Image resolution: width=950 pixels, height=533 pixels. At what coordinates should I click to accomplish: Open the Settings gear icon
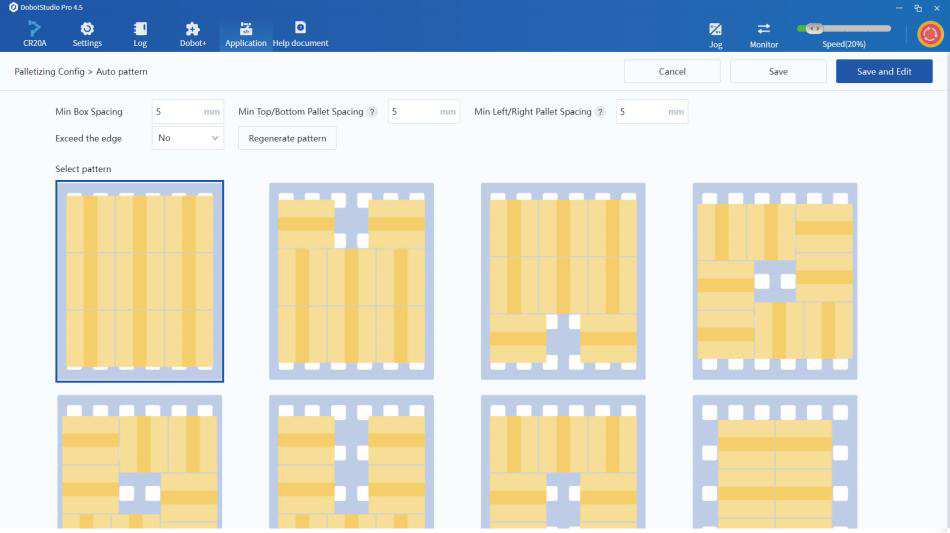(x=87, y=29)
